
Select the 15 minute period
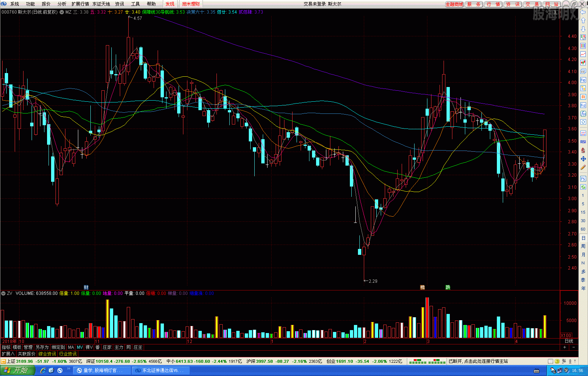583,212
